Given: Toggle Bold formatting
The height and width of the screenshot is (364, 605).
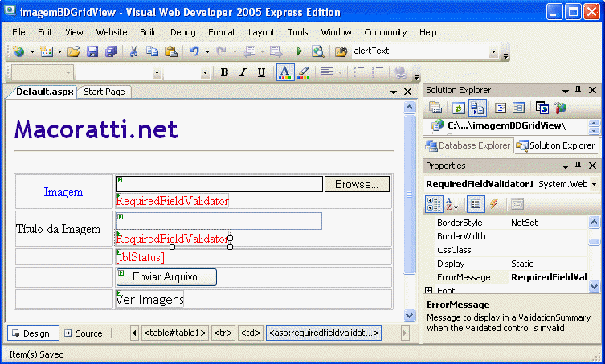Looking at the screenshot, I should [224, 72].
